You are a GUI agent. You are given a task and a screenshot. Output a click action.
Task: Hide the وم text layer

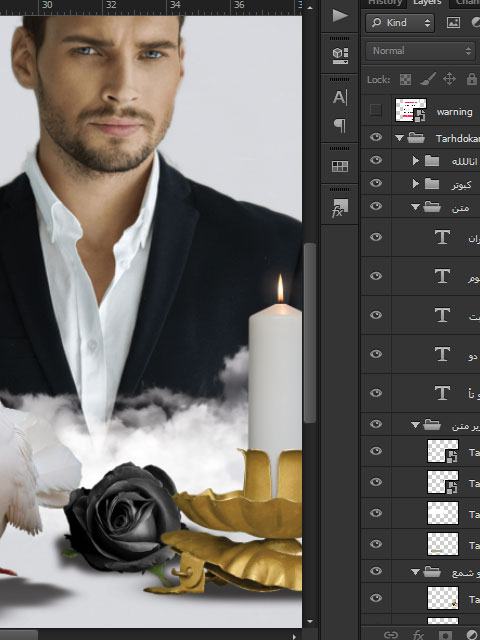[x=376, y=276]
